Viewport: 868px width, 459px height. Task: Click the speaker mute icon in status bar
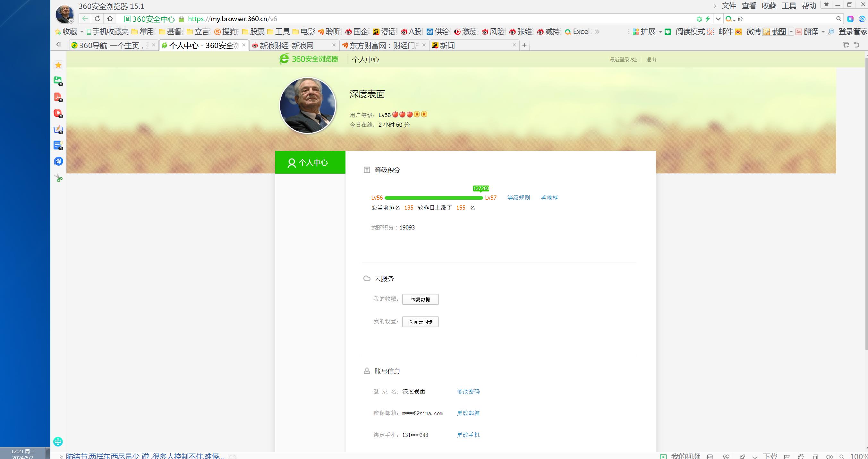829,456
